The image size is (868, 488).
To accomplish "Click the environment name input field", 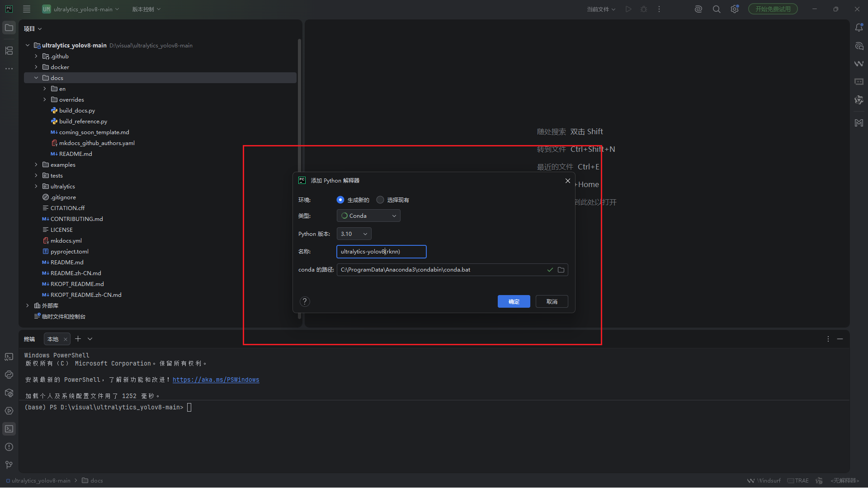I will tap(381, 252).
